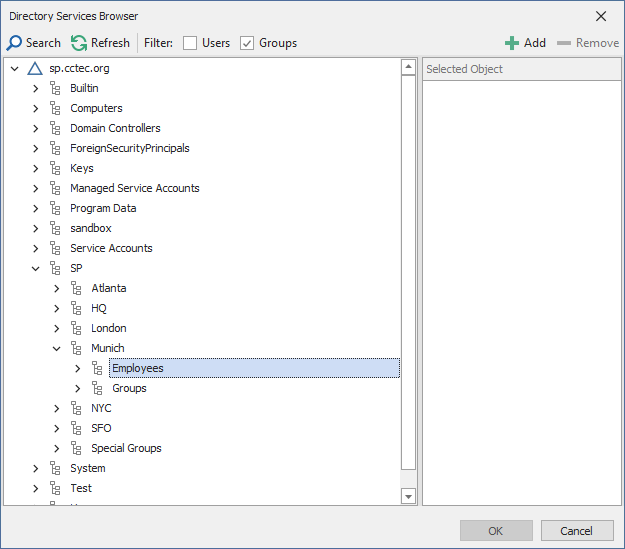This screenshot has width=625, height=549.
Task: Click the sp.cctec.org domain triangle icon
Action: pyautogui.click(x=35, y=68)
